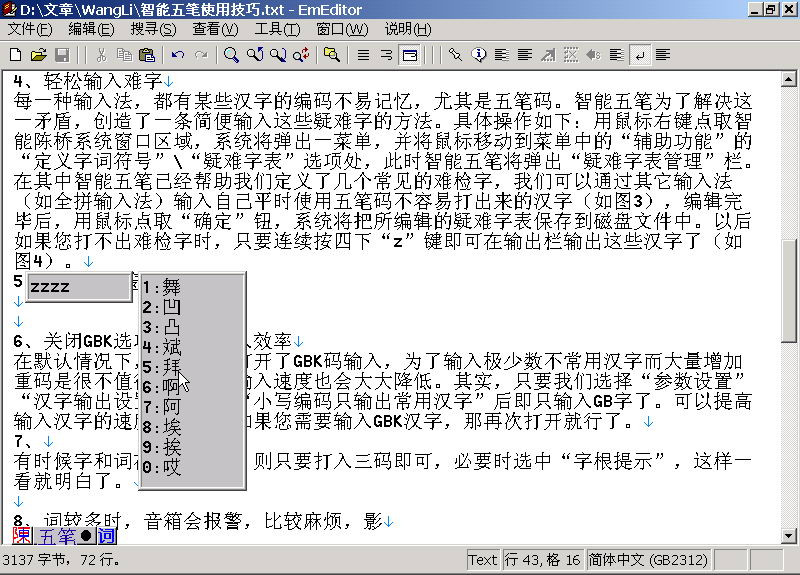Select the No Wrap toolbar button
This screenshot has height=575, width=800.
(363, 55)
